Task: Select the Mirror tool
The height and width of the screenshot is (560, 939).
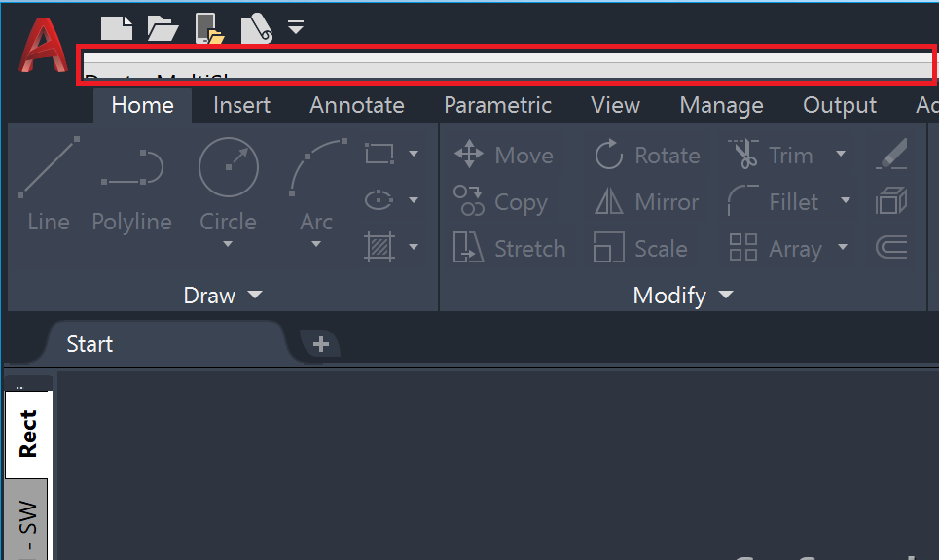Action: (x=647, y=201)
